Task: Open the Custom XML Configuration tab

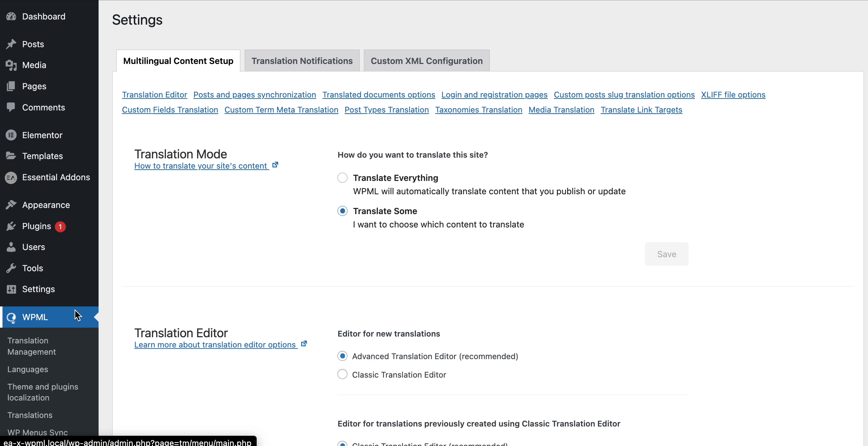Action: [x=426, y=61]
